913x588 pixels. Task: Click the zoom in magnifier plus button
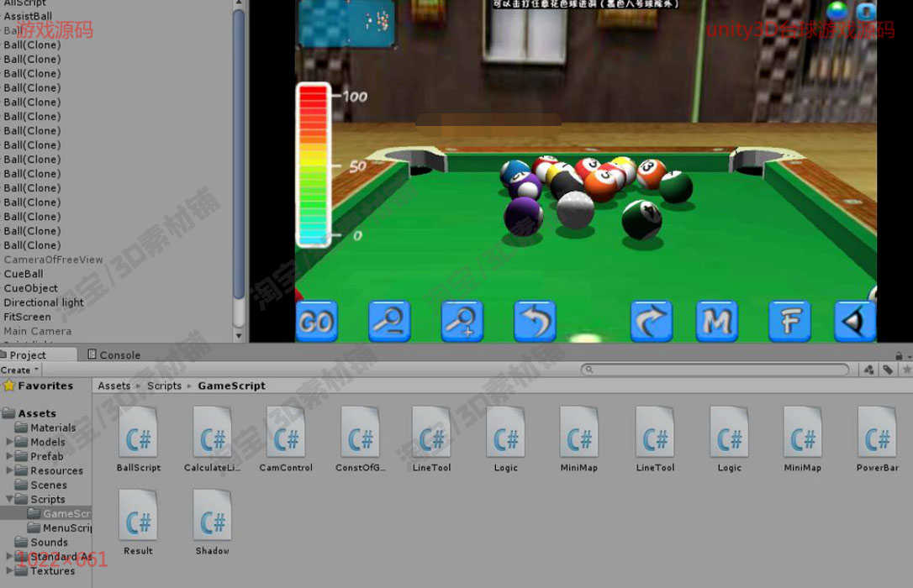[462, 321]
